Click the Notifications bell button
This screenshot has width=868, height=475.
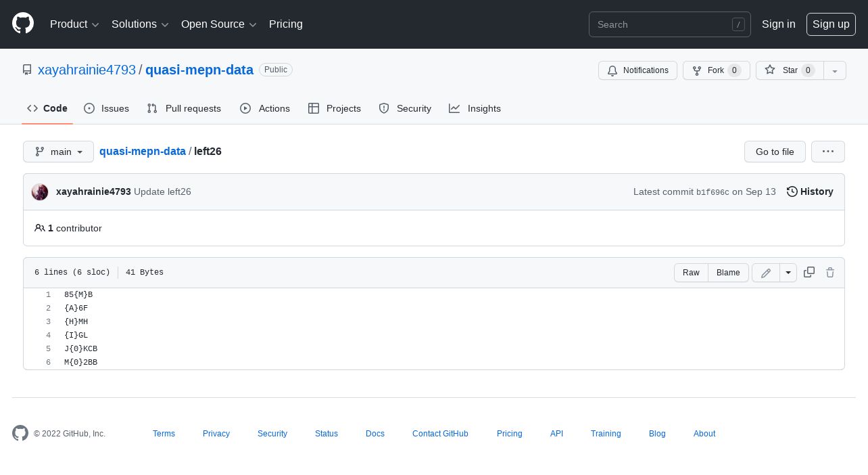(637, 70)
